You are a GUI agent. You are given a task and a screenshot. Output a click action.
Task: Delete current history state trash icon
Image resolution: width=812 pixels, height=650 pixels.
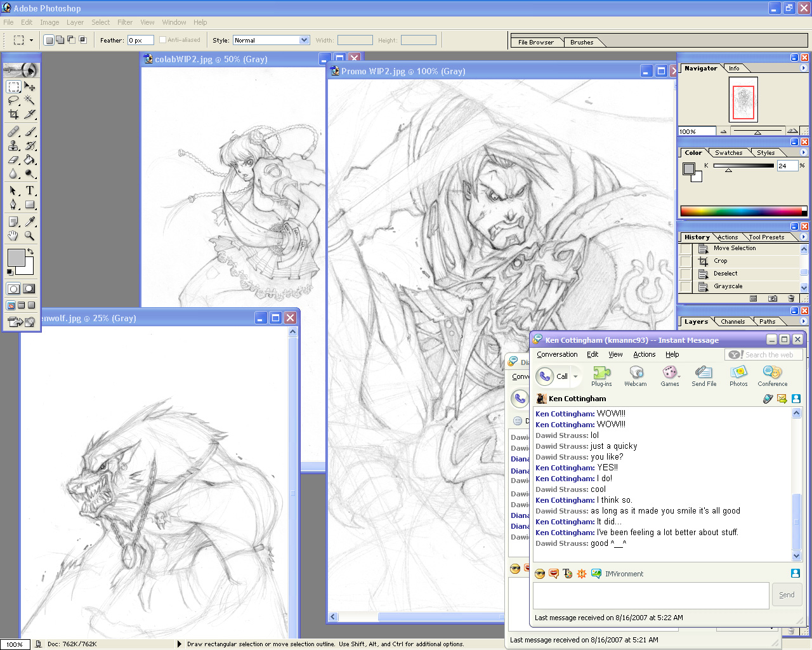coord(791,298)
